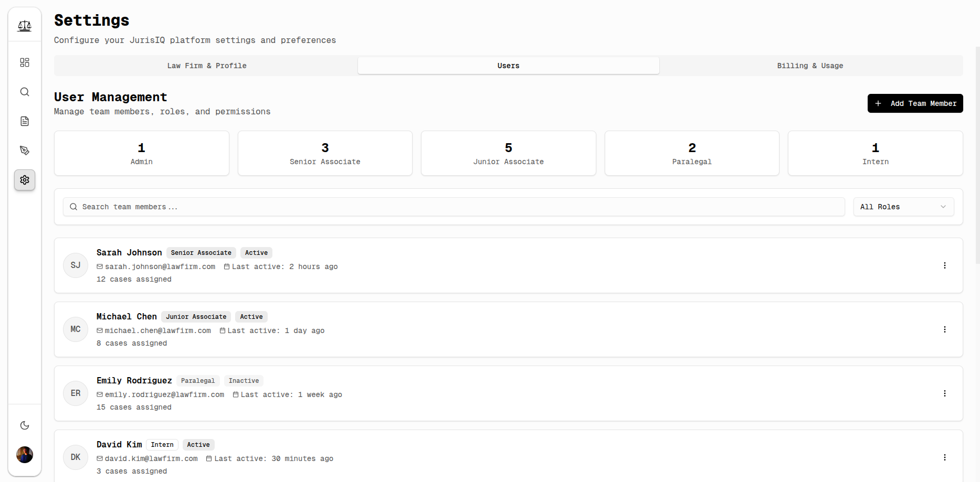
Task: Select the pen tool icon in sidebar
Action: (25, 151)
